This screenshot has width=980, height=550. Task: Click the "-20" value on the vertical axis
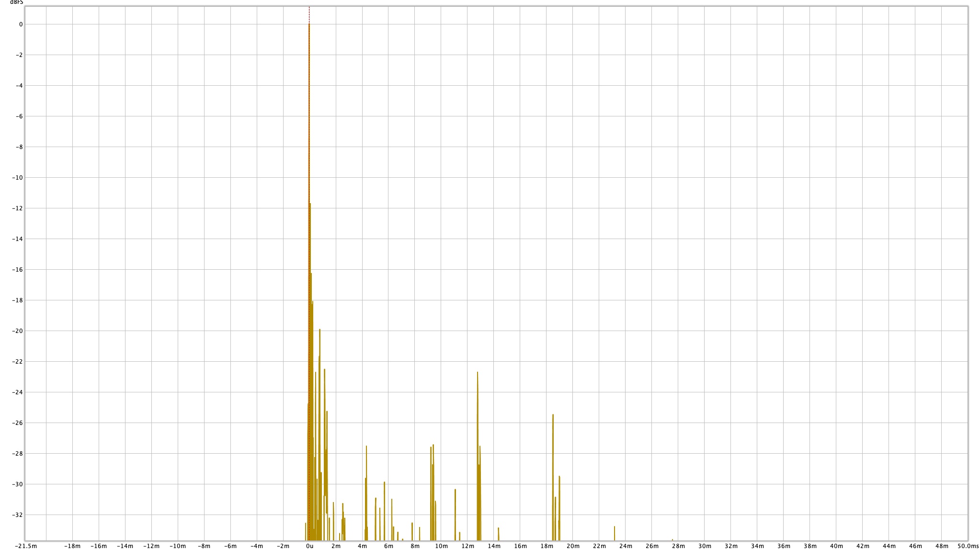(x=17, y=331)
